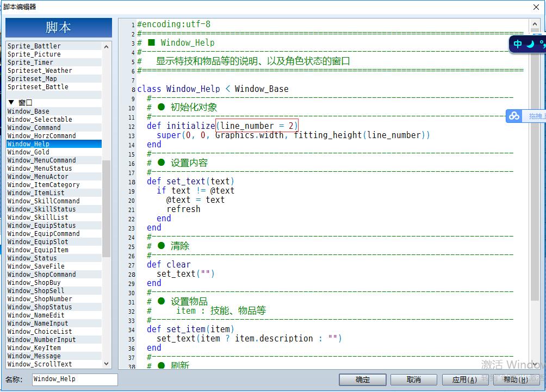Select Window_Base script
546x392 pixels.
click(54, 111)
